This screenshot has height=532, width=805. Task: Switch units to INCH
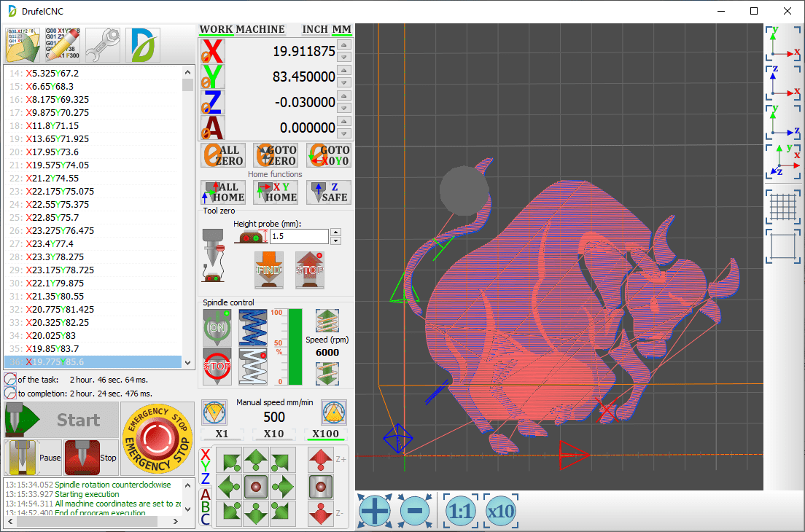tap(315, 30)
